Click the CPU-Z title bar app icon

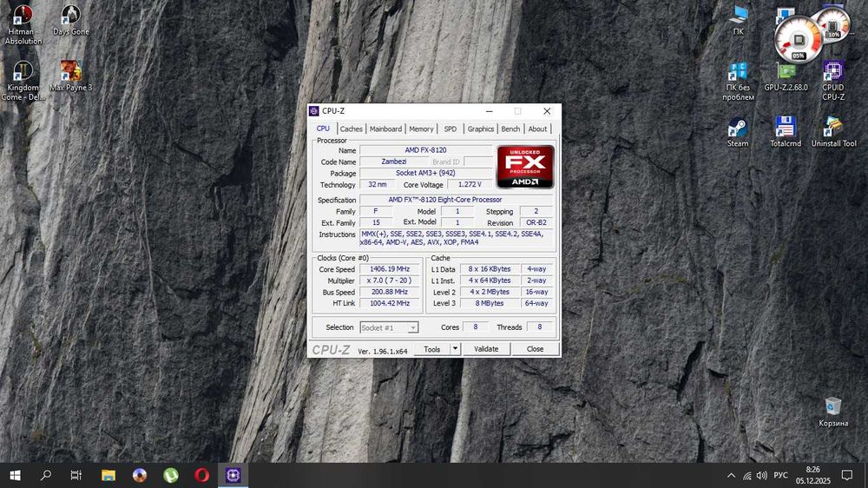pos(314,111)
